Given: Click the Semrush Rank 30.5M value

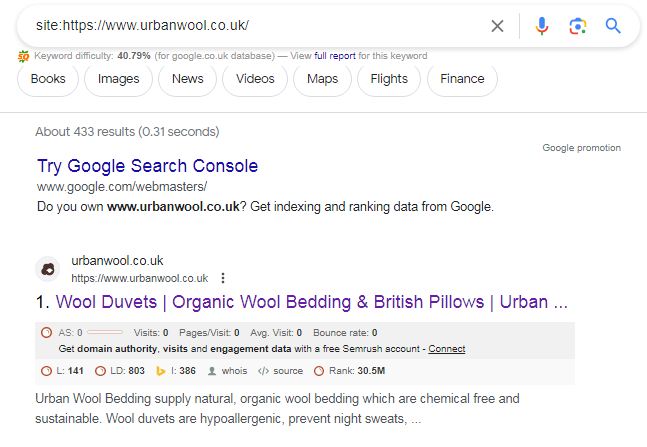Looking at the screenshot, I should point(371,371).
